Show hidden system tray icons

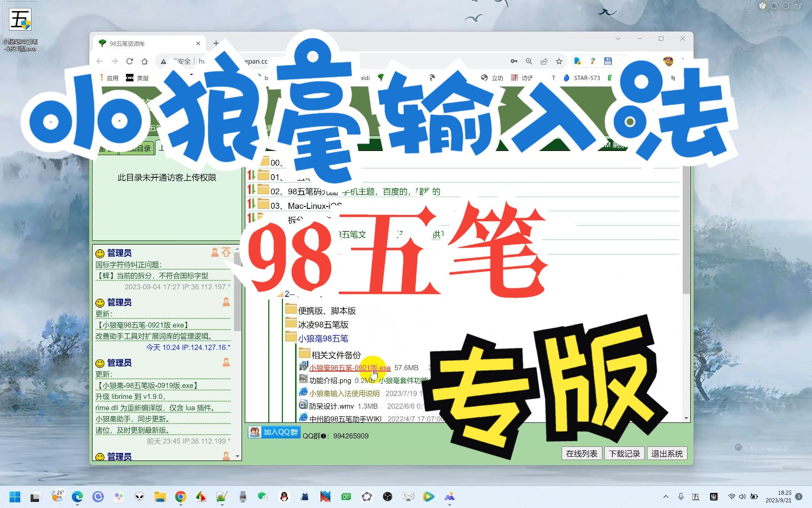665,497
